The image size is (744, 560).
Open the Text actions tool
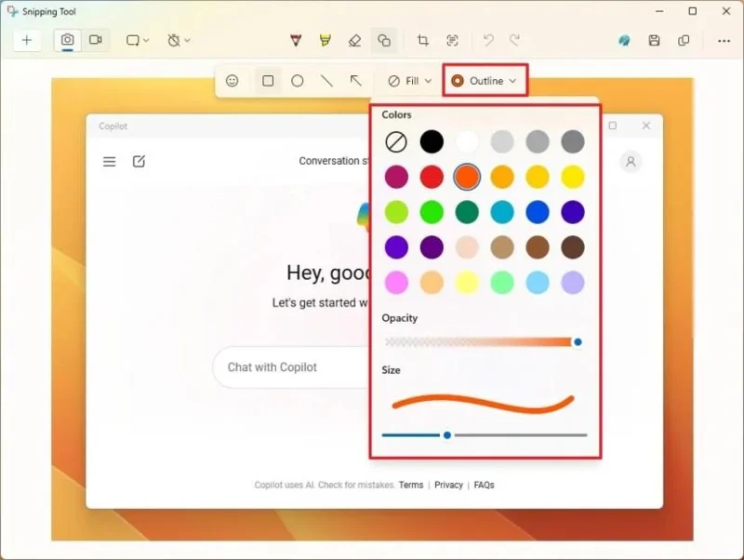tap(453, 40)
